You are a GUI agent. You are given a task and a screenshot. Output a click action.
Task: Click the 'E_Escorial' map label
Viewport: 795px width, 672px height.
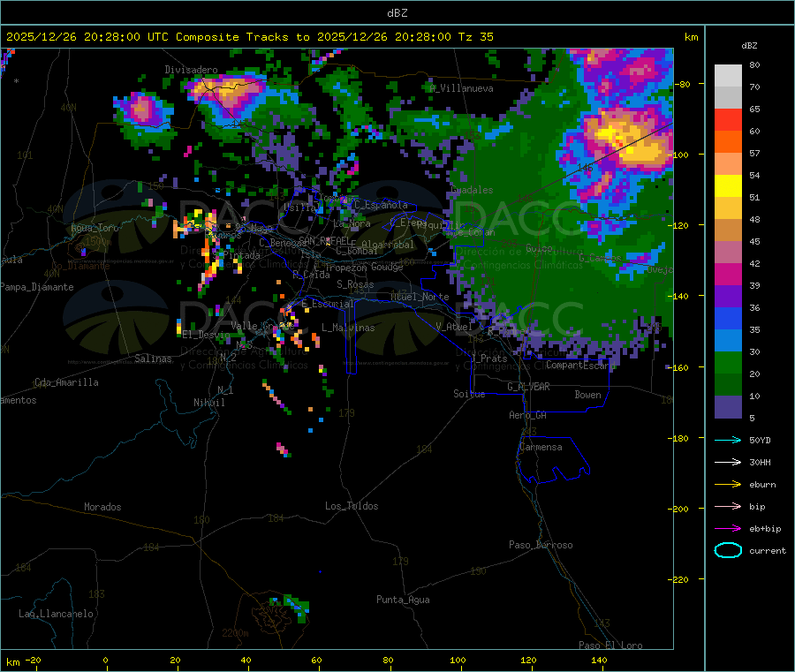click(327, 304)
